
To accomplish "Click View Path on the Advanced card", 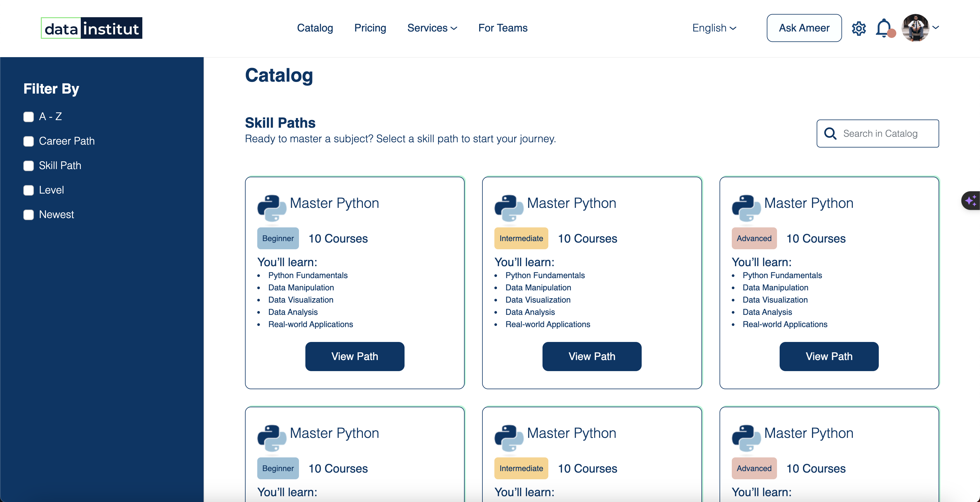I will (x=829, y=356).
